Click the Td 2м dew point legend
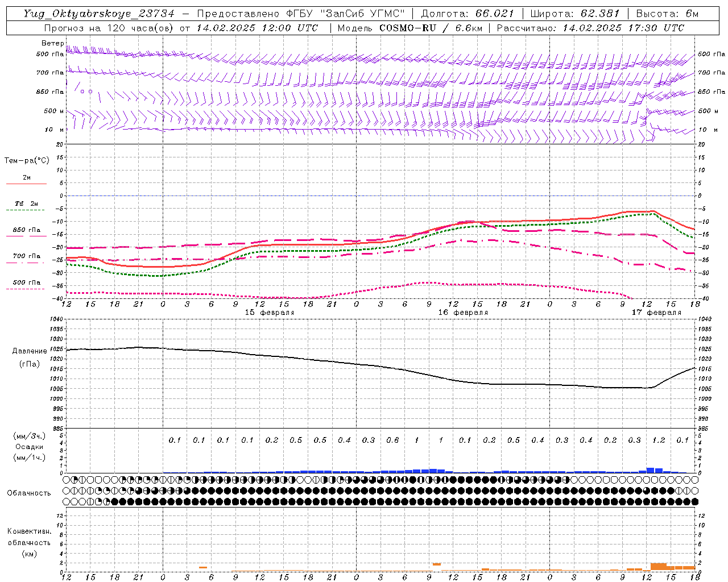 pos(27,203)
